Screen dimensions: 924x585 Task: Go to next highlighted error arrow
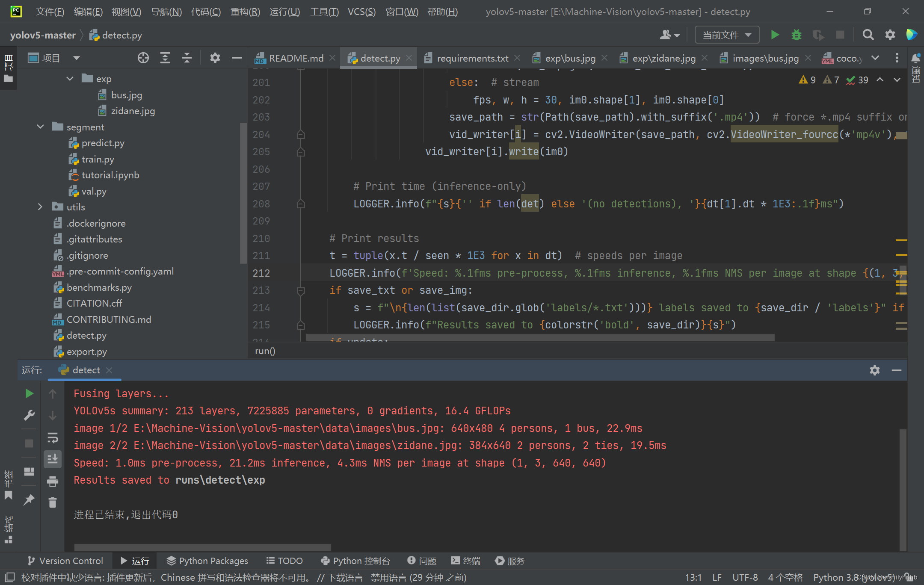(x=897, y=80)
